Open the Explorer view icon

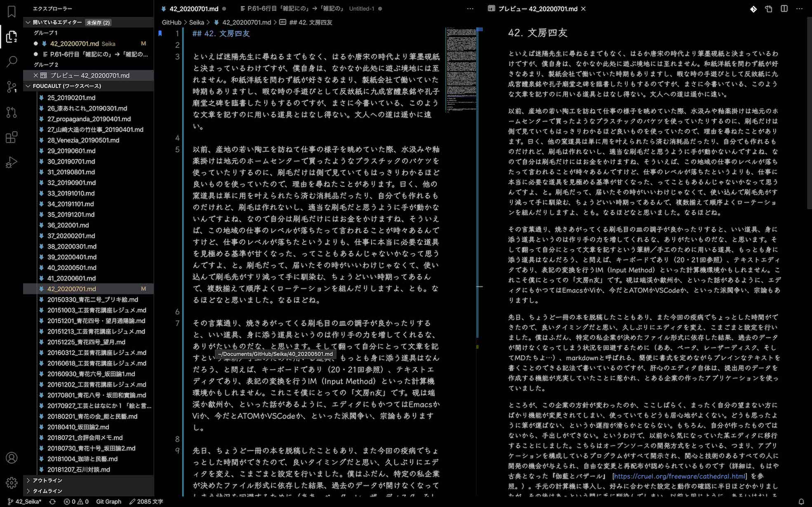click(x=12, y=37)
